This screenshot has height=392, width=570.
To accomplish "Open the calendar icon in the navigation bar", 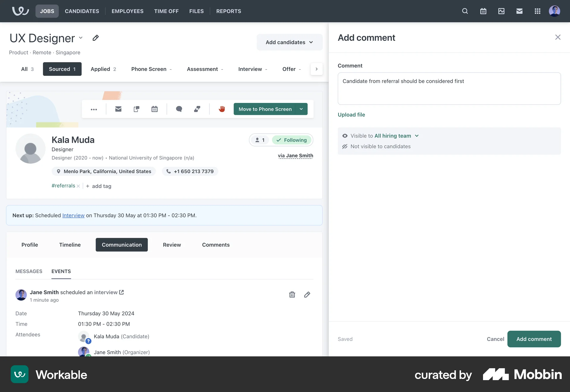I will (x=483, y=11).
